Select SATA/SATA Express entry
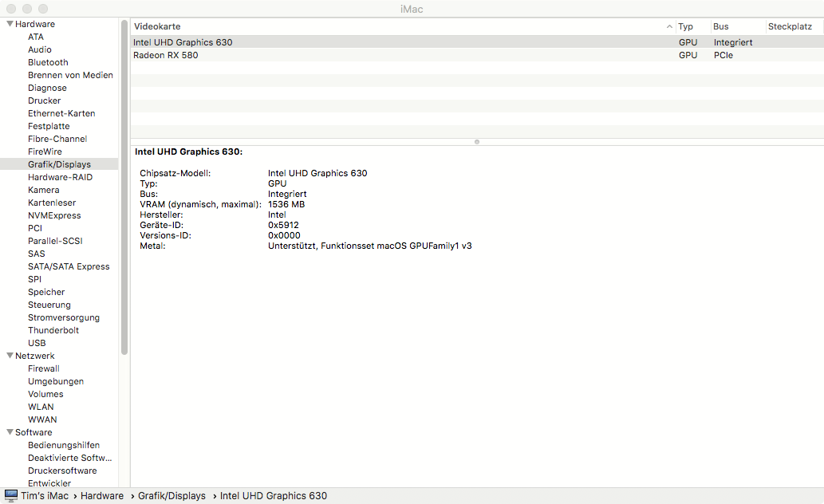 click(x=69, y=266)
